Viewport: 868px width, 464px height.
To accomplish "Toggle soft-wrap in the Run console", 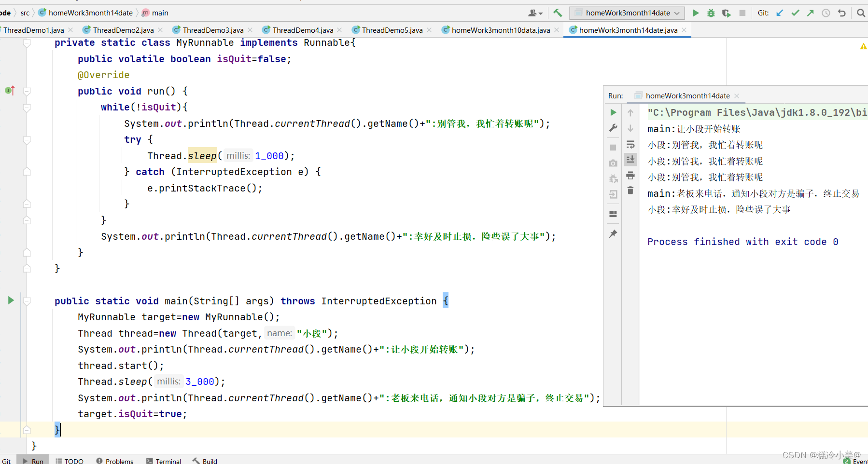I will [x=630, y=144].
